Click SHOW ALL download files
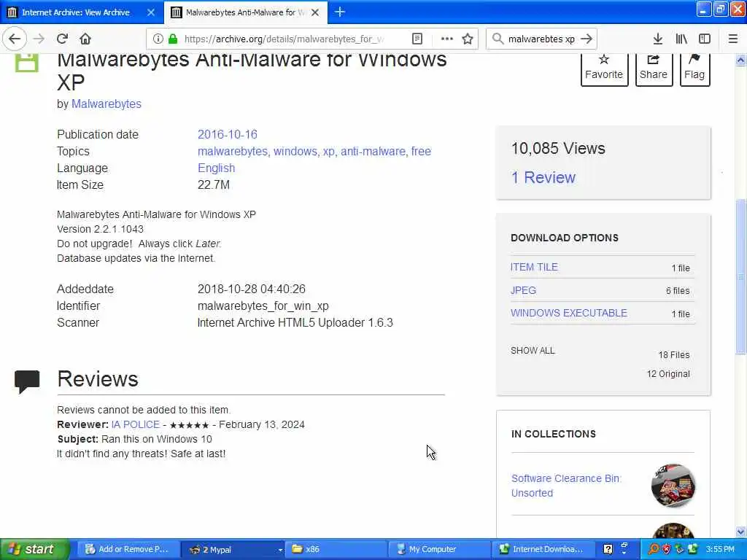The width and height of the screenshot is (747, 560). pos(533,351)
